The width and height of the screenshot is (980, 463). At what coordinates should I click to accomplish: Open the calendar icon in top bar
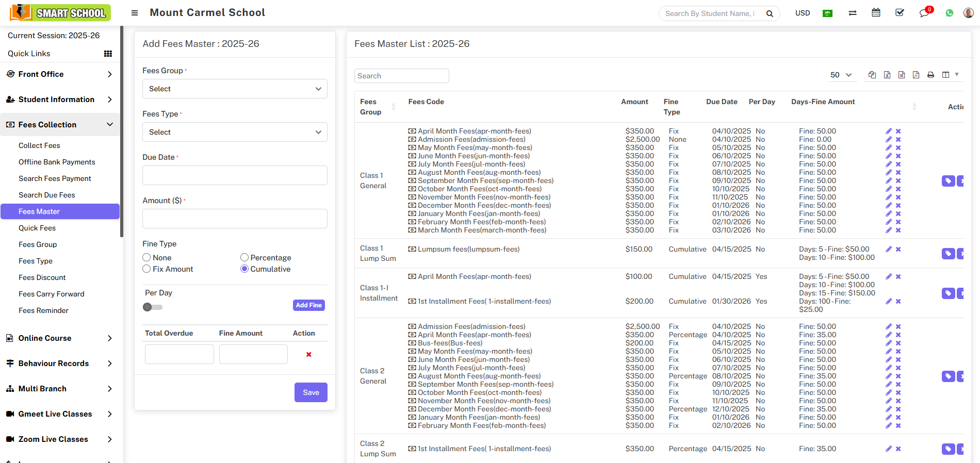click(x=876, y=13)
